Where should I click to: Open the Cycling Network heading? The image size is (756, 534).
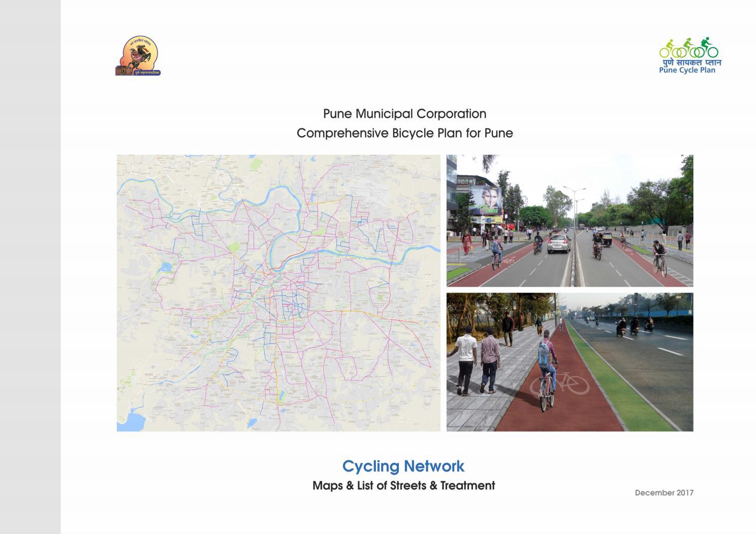tap(404, 465)
